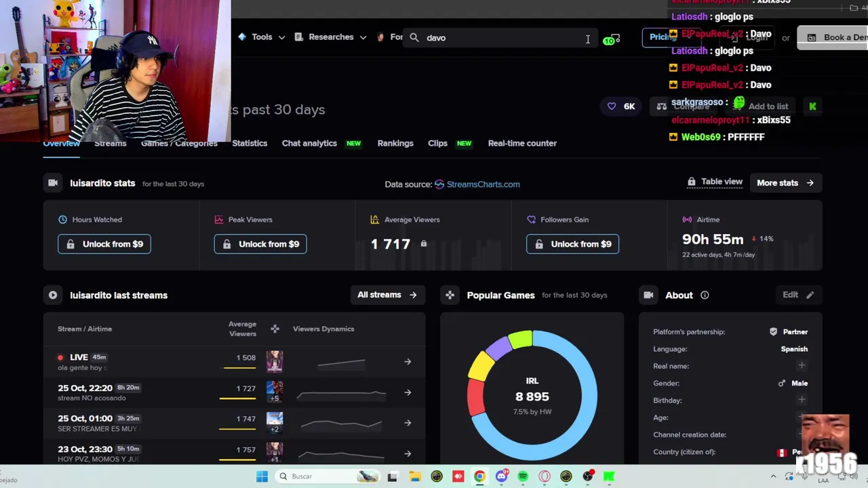Expand the Researches dropdown menu

pyautogui.click(x=331, y=37)
